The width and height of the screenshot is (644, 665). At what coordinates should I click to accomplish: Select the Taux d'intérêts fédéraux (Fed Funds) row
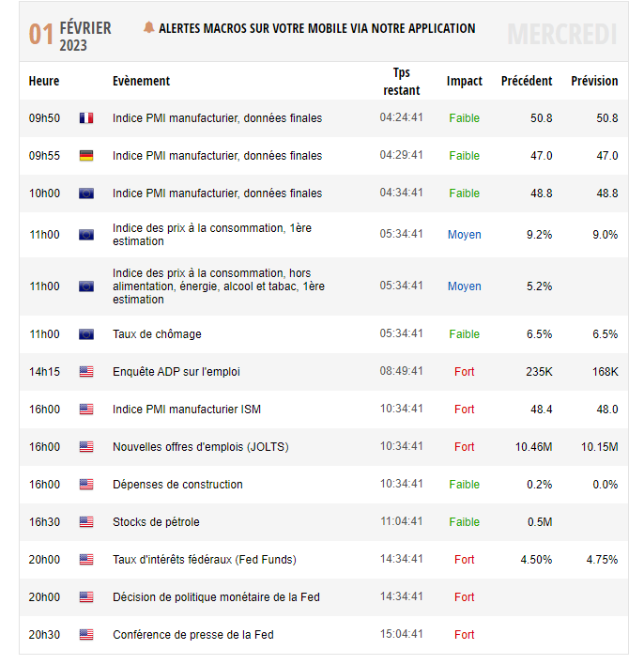point(324,560)
